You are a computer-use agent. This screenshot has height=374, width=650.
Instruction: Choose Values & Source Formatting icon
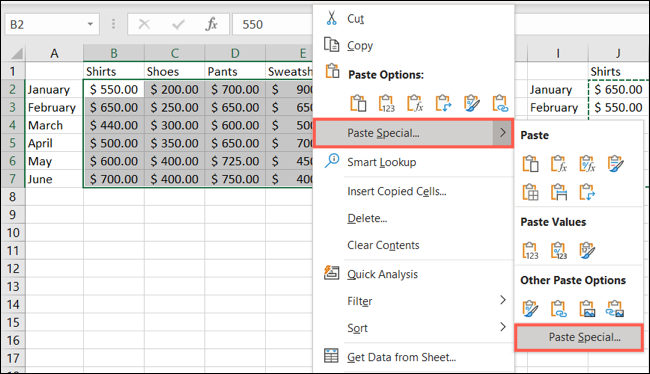click(587, 250)
